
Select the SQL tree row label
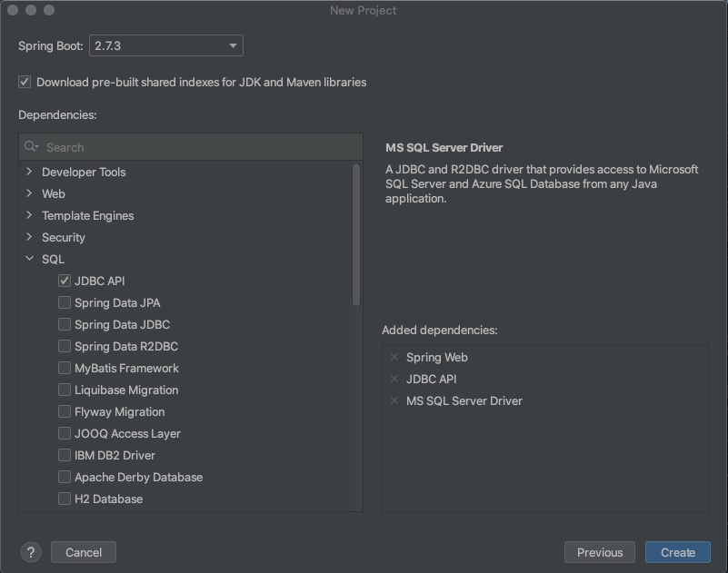53,260
